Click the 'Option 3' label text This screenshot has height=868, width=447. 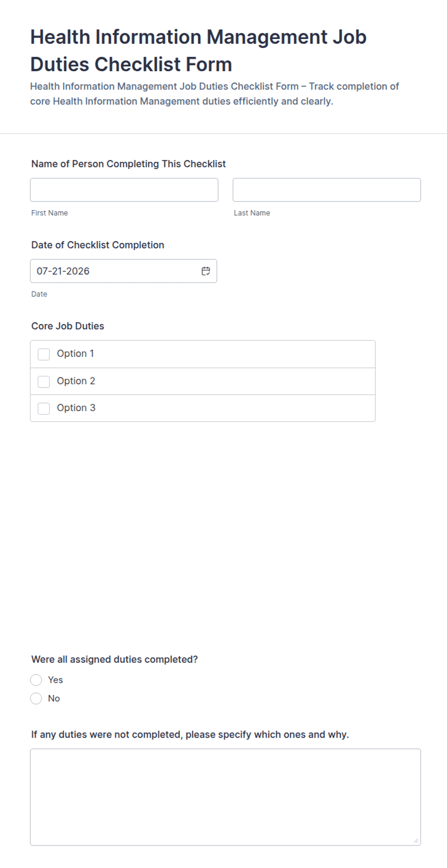[x=76, y=408]
